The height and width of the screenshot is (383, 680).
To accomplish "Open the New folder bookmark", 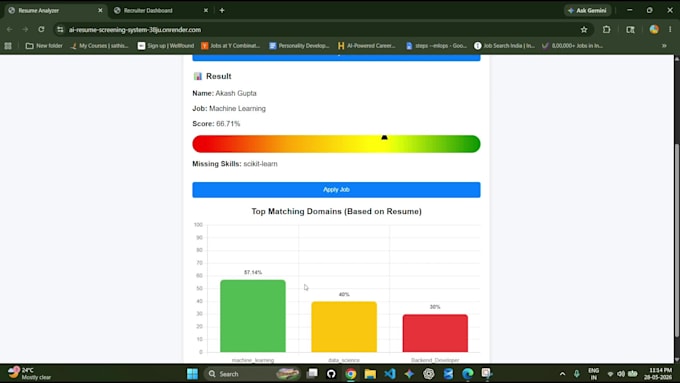I will 44,46.
